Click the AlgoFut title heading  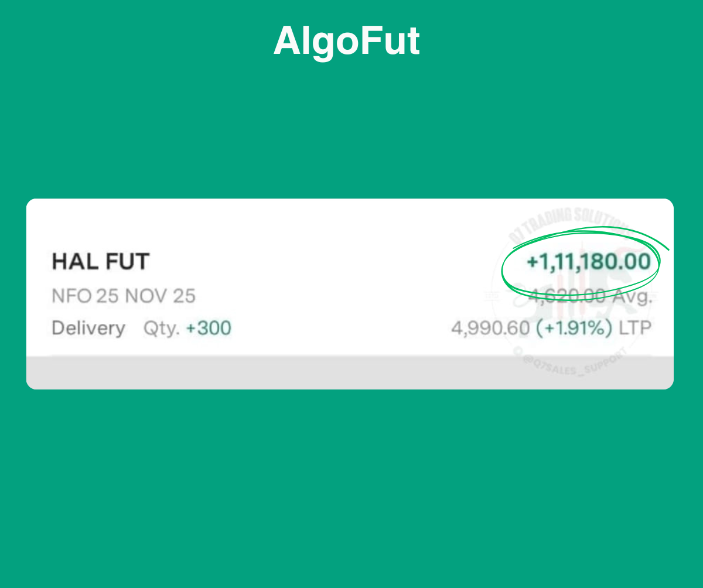(347, 42)
